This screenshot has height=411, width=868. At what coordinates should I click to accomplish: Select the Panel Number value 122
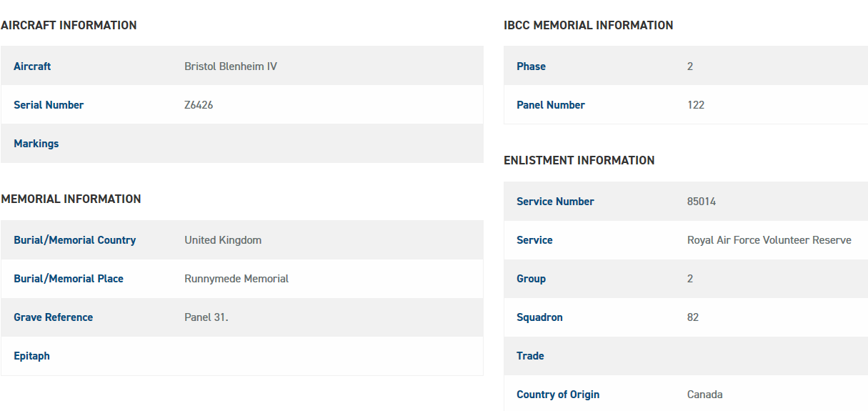coord(696,105)
